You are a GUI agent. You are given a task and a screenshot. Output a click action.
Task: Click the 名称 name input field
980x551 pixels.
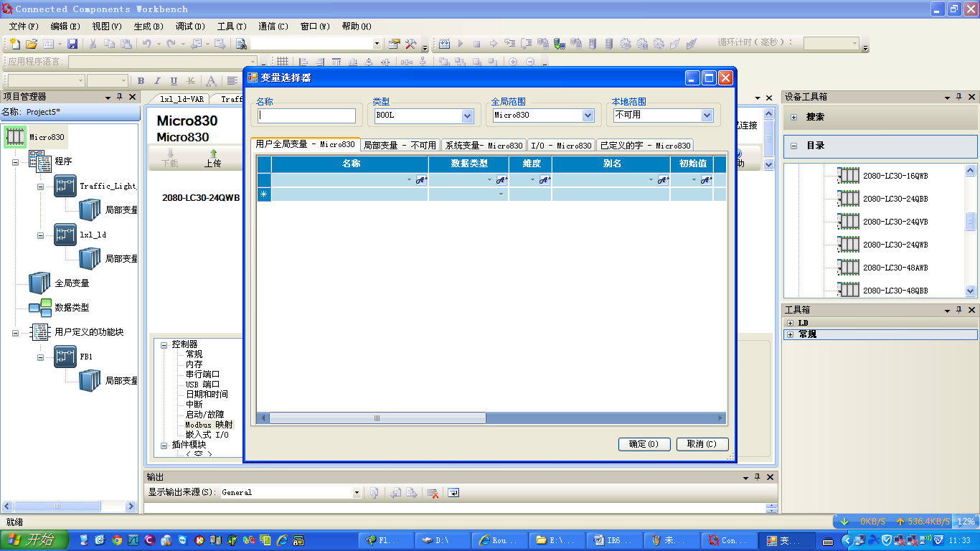pos(306,116)
